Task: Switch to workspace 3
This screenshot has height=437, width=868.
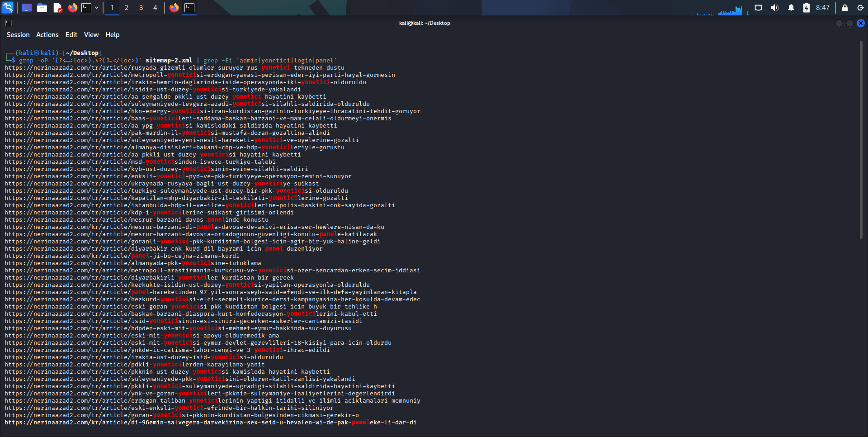Action: tap(141, 8)
